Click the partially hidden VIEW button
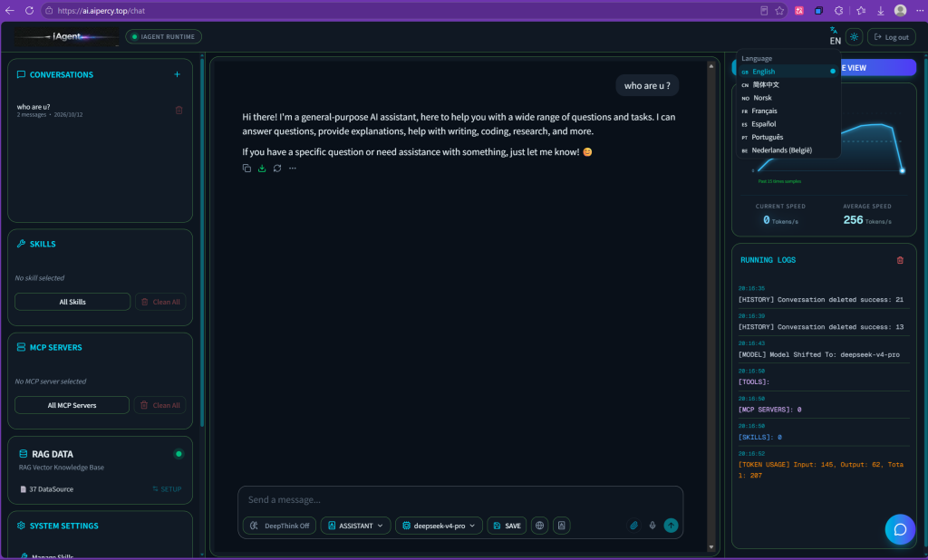The width and height of the screenshot is (928, 560). 878,67
